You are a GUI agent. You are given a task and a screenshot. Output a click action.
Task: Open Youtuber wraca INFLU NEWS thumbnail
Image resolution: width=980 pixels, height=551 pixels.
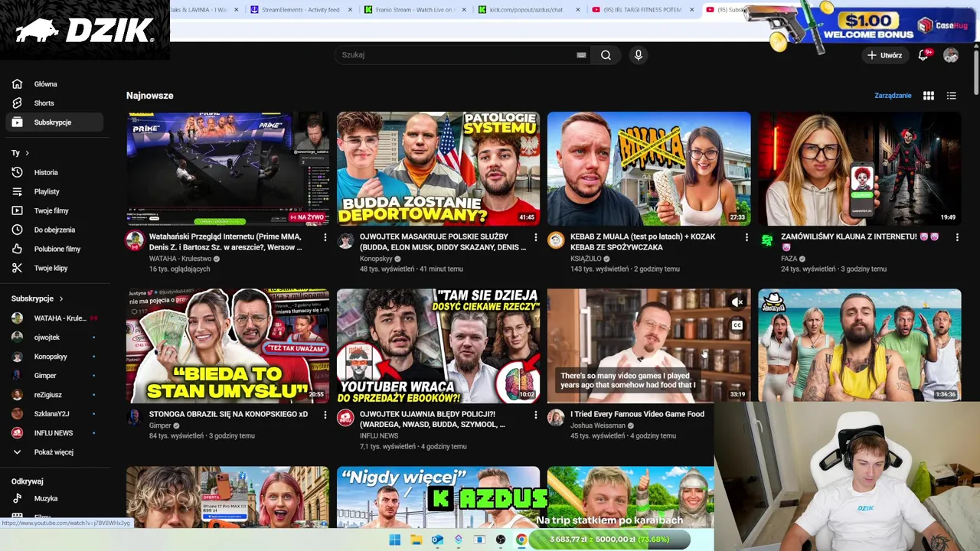coord(438,346)
